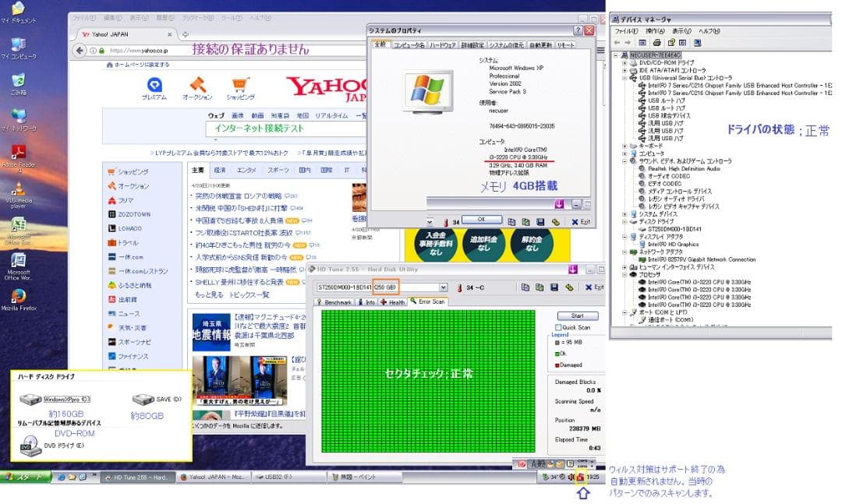The image size is (842, 504).
Task: Click the volume icon in the system tray
Action: click(x=571, y=477)
